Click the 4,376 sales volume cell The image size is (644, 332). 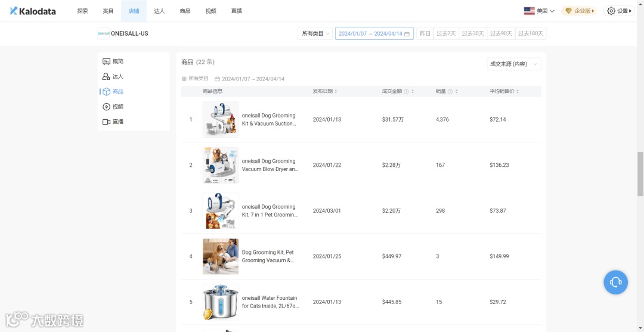pos(442,119)
